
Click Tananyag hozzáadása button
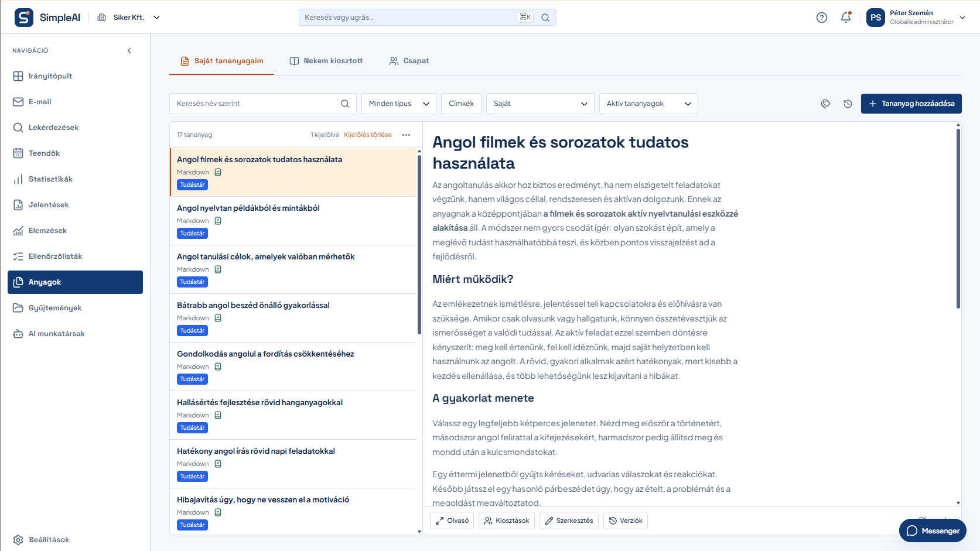(911, 104)
